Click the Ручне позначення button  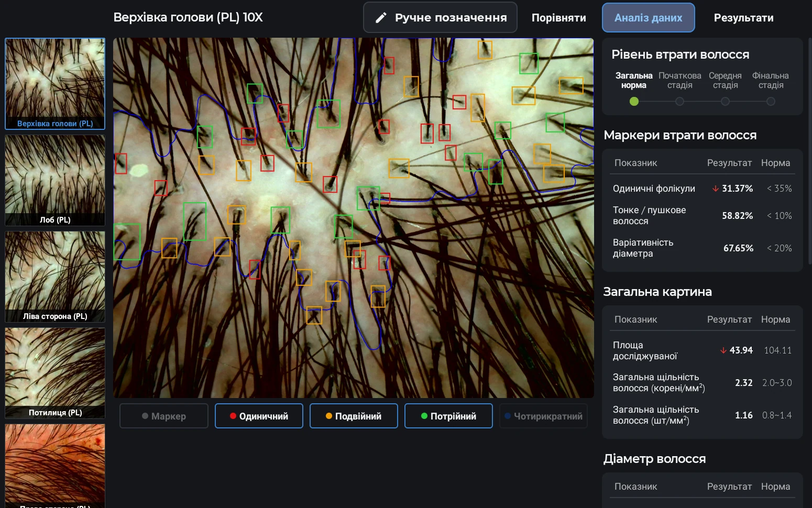[440, 18]
